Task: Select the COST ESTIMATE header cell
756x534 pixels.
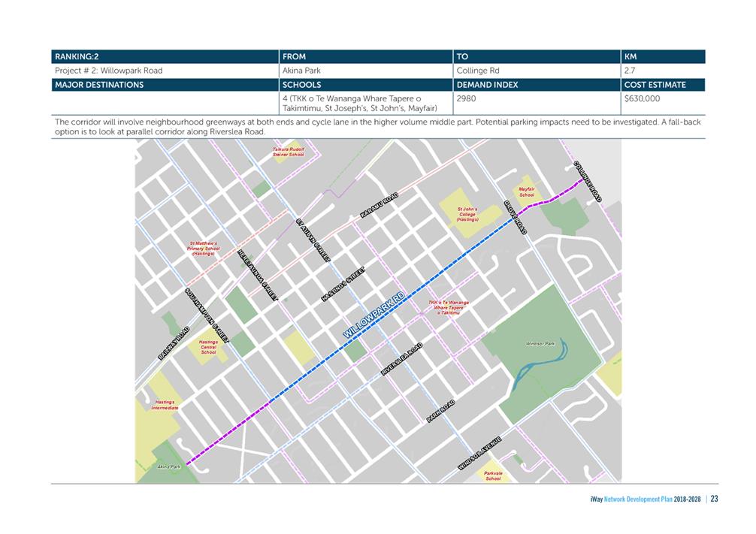Action: coord(655,85)
